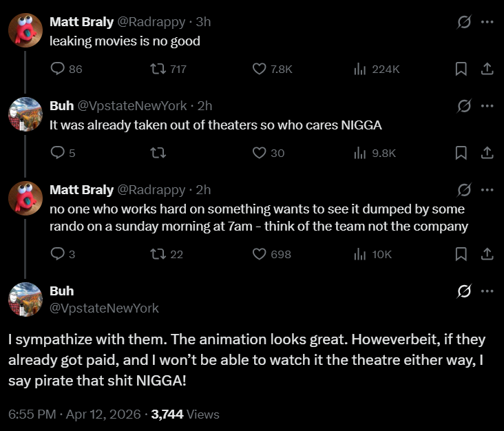Open Grok icon on first tweet
This screenshot has height=431, width=504.
[464, 22]
